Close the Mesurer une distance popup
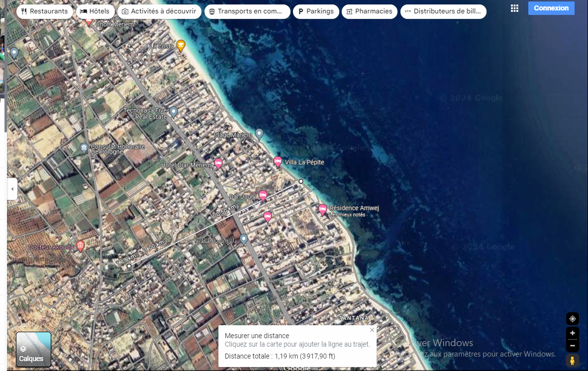The width and height of the screenshot is (588, 371). (x=372, y=330)
